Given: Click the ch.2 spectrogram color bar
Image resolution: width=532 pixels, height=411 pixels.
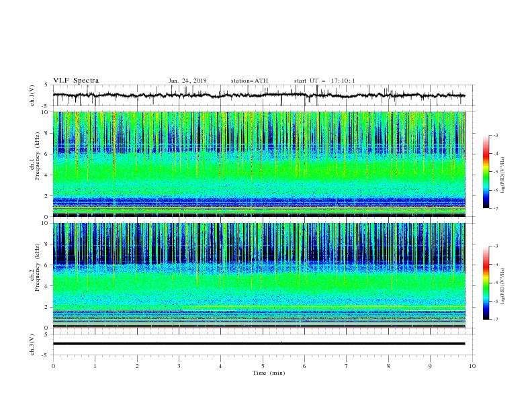Looking at the screenshot, I should pyautogui.click(x=486, y=283).
